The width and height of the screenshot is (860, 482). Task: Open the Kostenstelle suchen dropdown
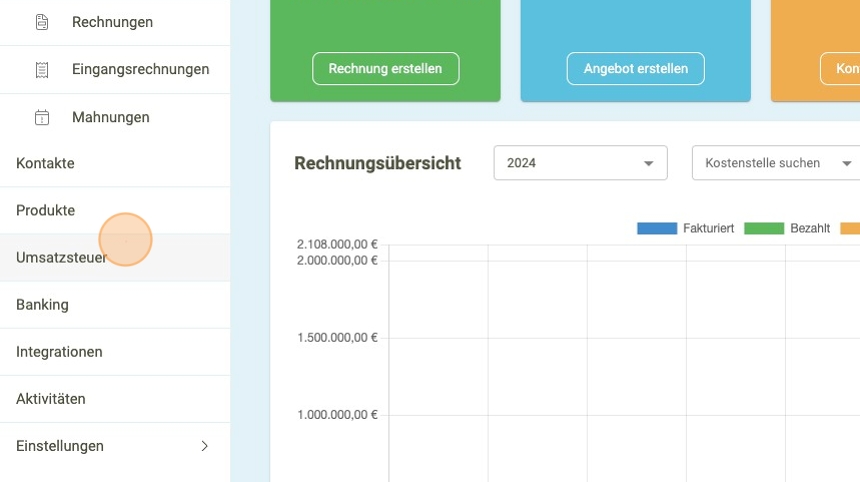pyautogui.click(x=776, y=163)
